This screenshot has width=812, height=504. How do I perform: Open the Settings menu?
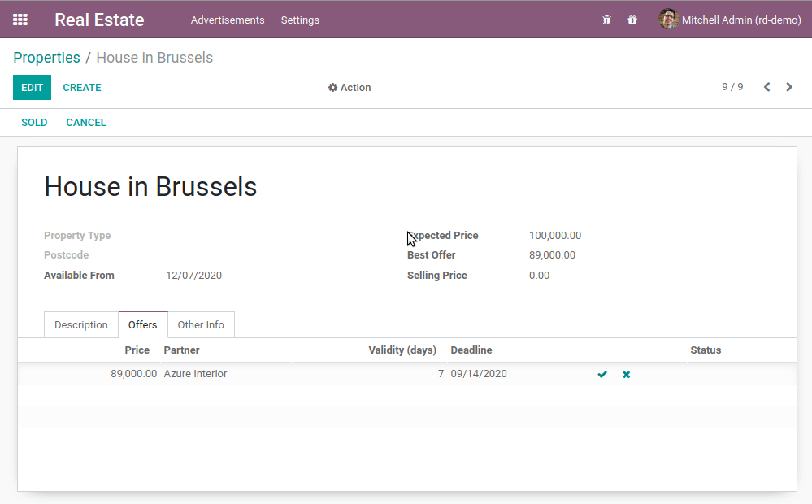point(300,20)
